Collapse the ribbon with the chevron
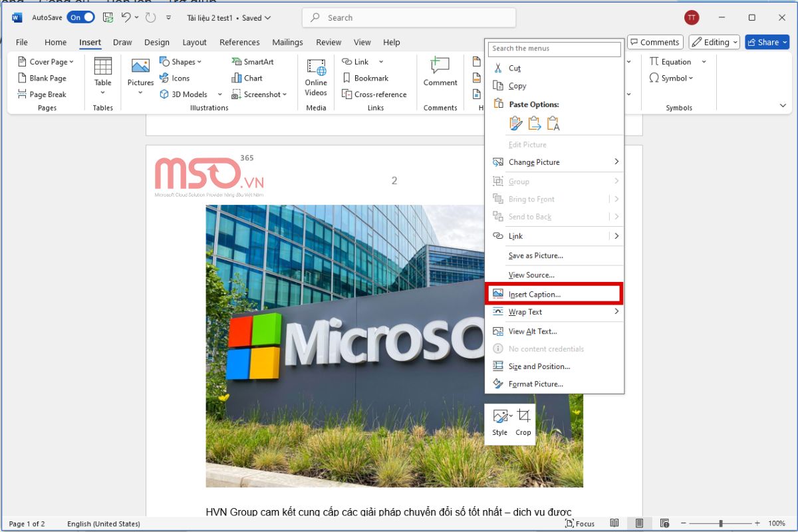This screenshot has width=798, height=532. [783, 106]
